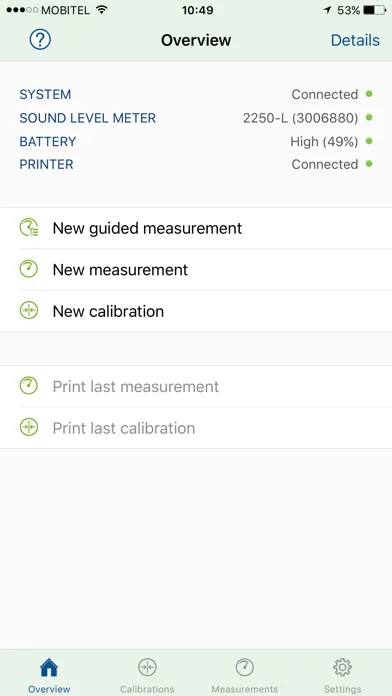The height and width of the screenshot is (696, 392).
Task: Choose the New calibration row
Action: click(x=196, y=311)
